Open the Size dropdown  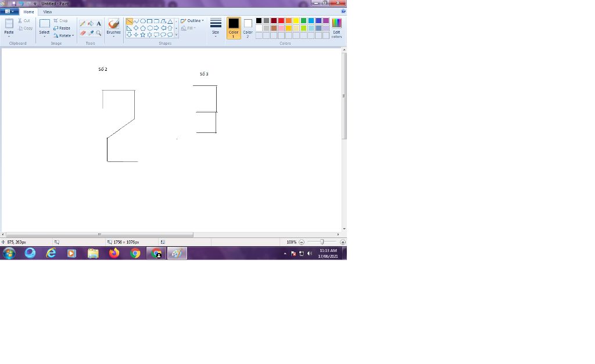coord(216,27)
